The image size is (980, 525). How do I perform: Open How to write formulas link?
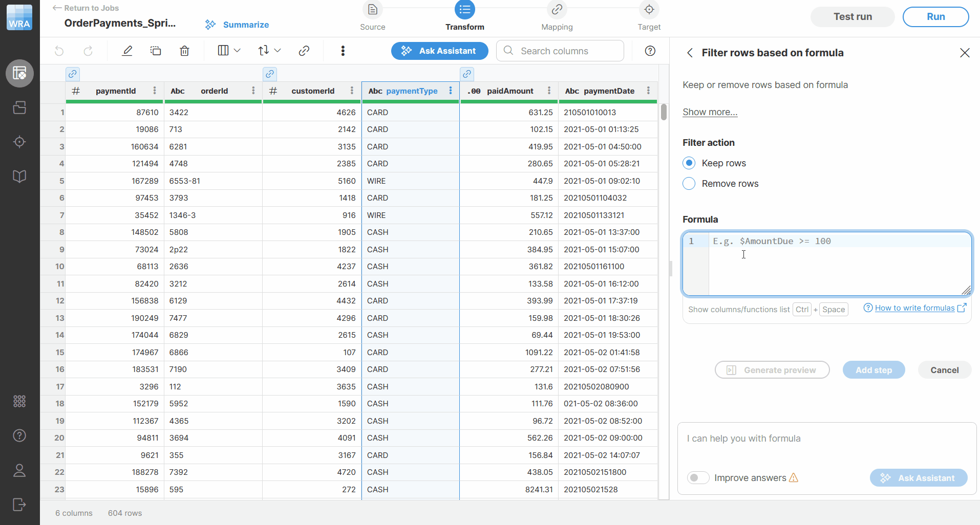pos(914,308)
